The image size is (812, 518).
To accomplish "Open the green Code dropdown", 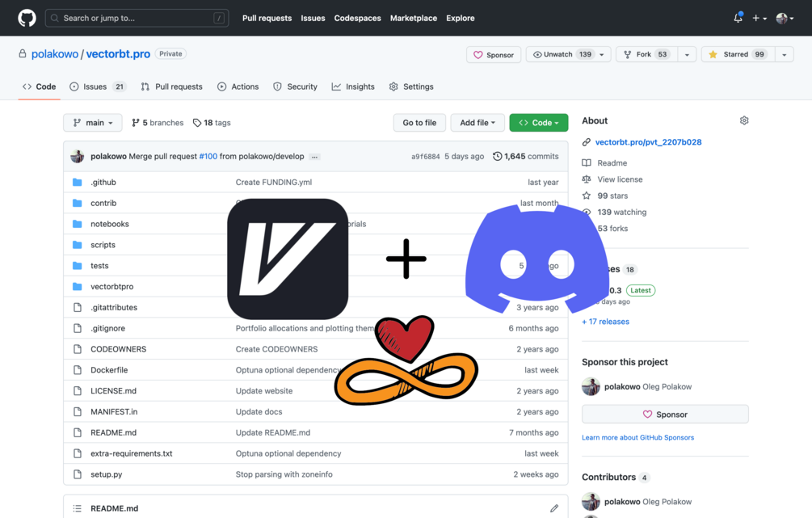I will (x=539, y=123).
